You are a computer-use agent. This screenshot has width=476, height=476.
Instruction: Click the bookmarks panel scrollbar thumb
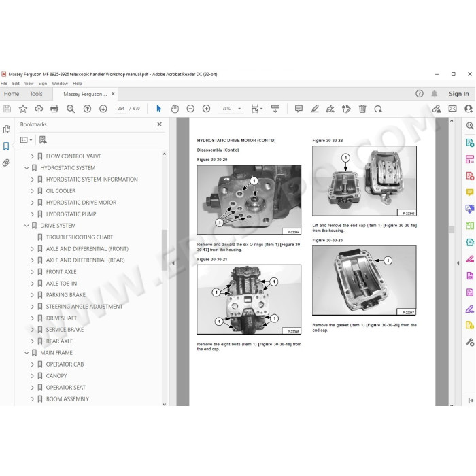click(x=165, y=250)
